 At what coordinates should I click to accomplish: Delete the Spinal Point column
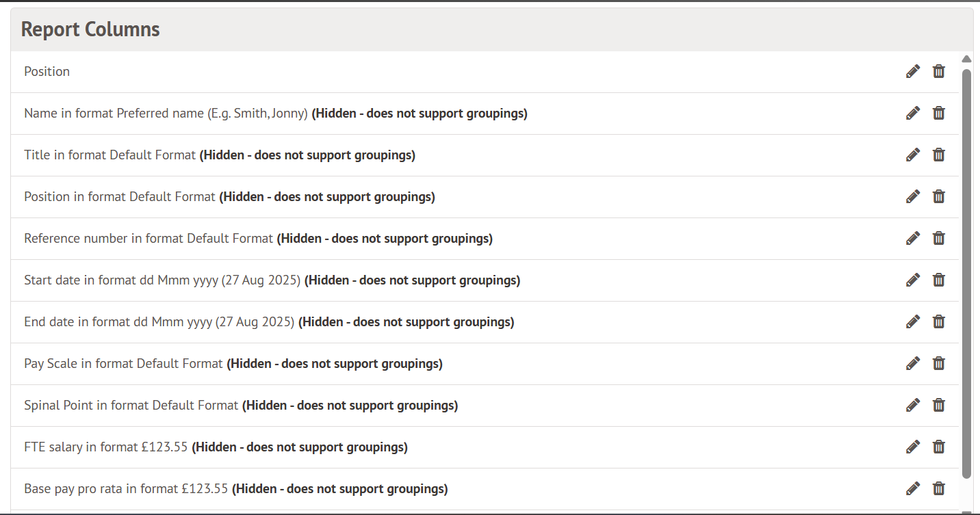click(939, 405)
